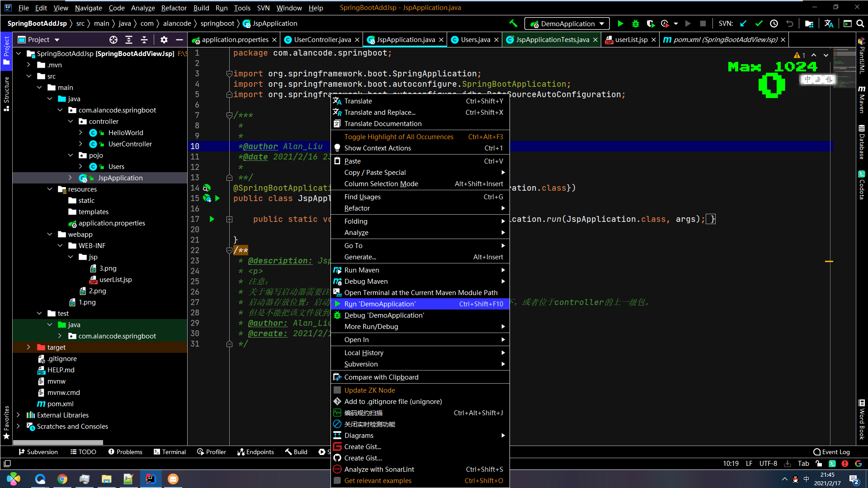Toggle the Structure tool window
This screenshot has width=868, height=488.
(6, 94)
